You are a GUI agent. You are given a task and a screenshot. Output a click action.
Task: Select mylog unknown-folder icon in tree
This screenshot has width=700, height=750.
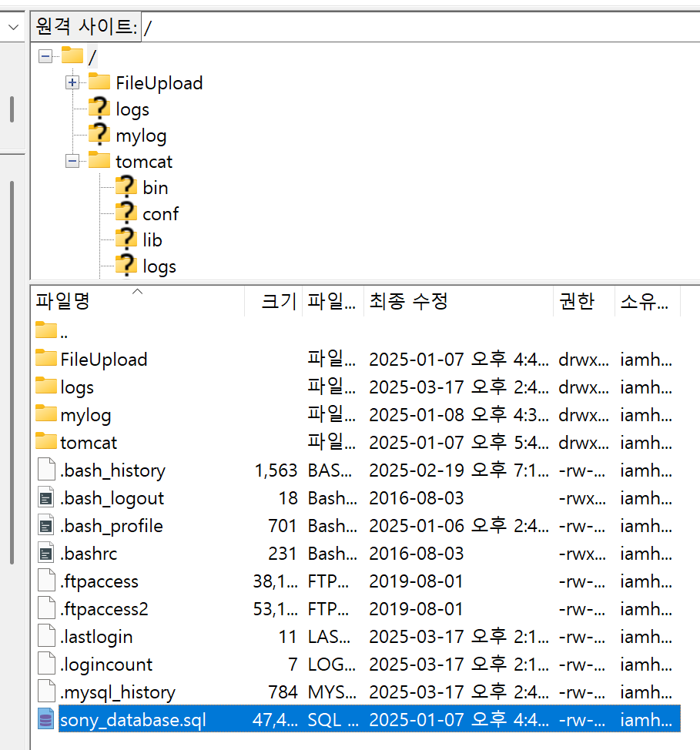pyautogui.click(x=99, y=135)
